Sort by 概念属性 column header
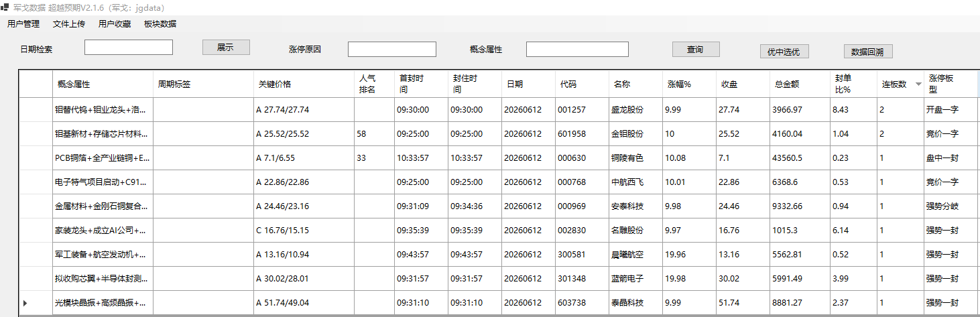 103,84
